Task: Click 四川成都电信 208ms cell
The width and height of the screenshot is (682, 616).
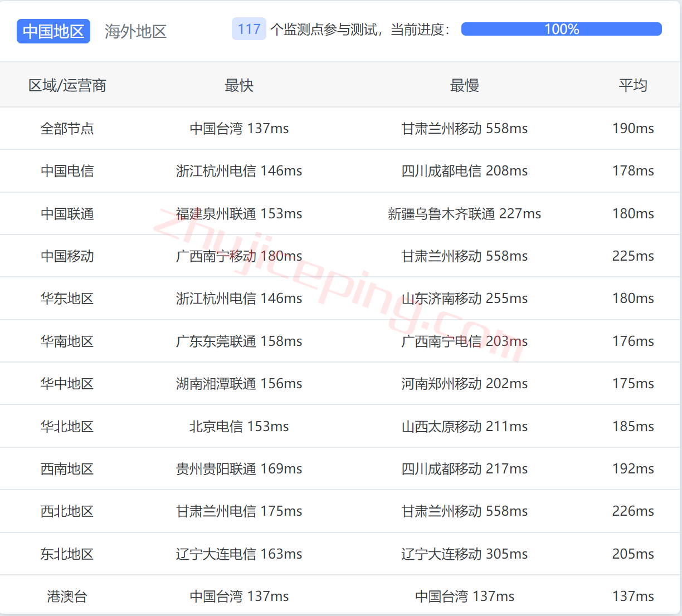Action: [x=465, y=171]
